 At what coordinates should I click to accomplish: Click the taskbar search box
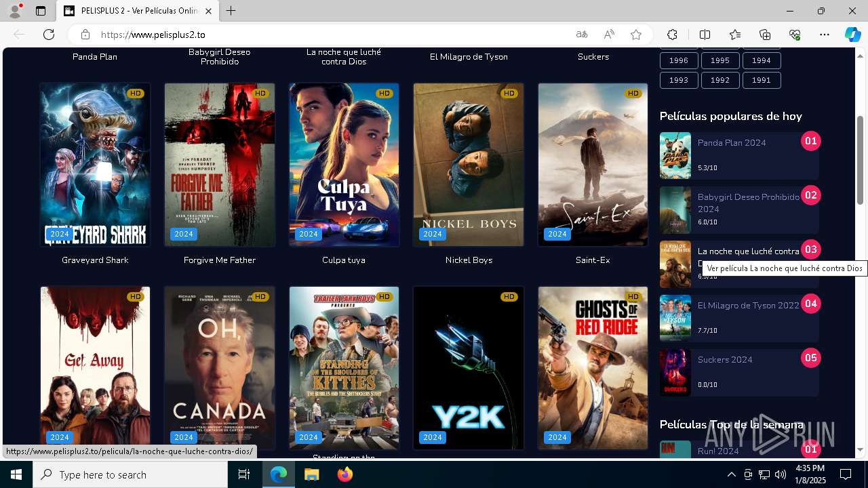(x=131, y=474)
